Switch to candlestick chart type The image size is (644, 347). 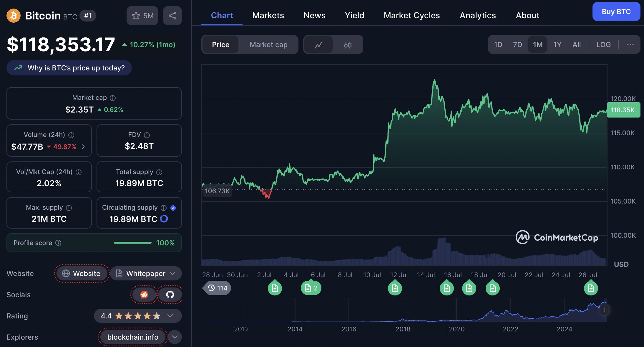point(348,45)
